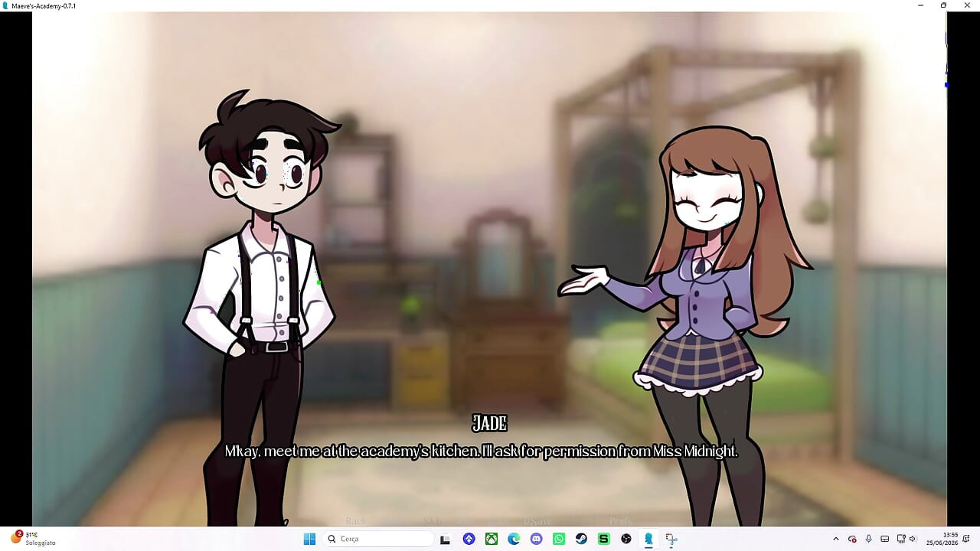Open the volume control in tray
The height and width of the screenshot is (551, 980).
point(913,539)
